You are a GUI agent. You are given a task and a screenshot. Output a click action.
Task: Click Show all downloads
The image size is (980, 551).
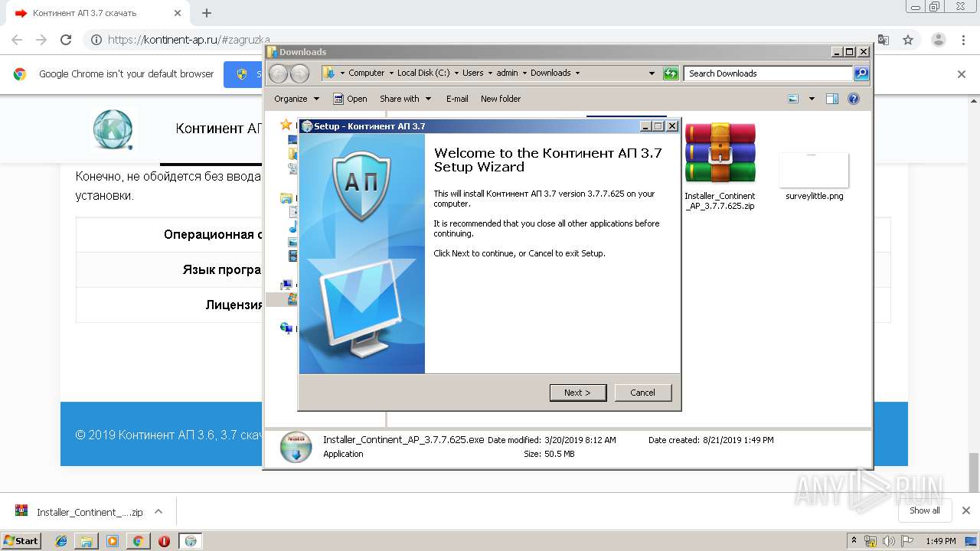click(x=925, y=510)
